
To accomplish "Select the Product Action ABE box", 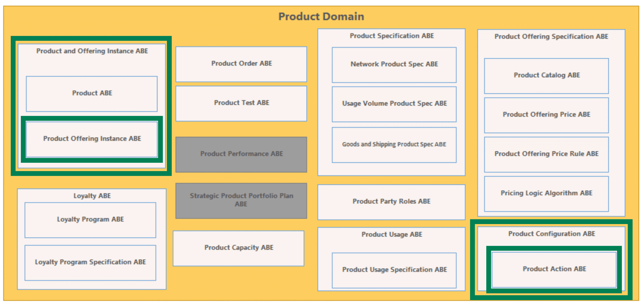I will 554,269.
